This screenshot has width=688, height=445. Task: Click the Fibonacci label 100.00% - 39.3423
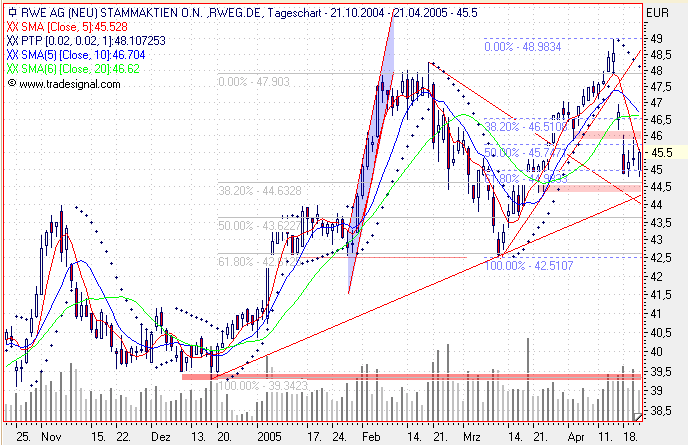[263, 386]
